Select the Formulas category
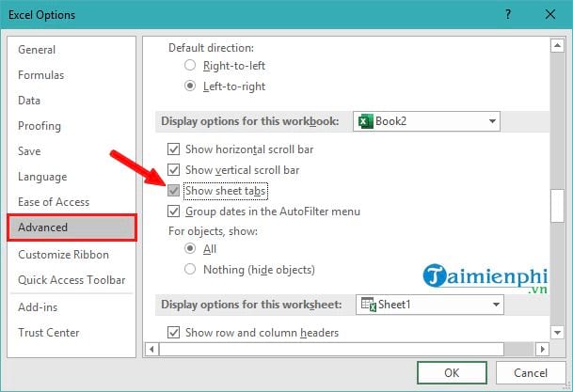The height and width of the screenshot is (392, 573). click(x=41, y=75)
